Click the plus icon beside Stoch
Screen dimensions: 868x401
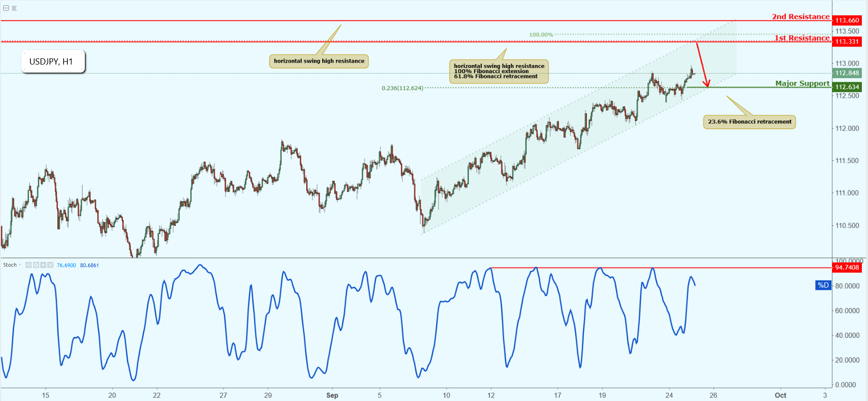(x=43, y=265)
